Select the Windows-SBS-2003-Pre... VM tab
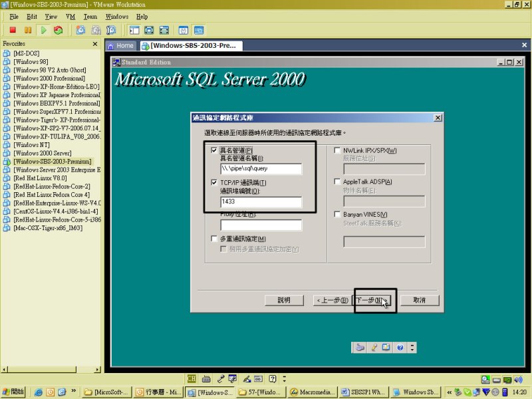532x399 pixels. pyautogui.click(x=191, y=46)
